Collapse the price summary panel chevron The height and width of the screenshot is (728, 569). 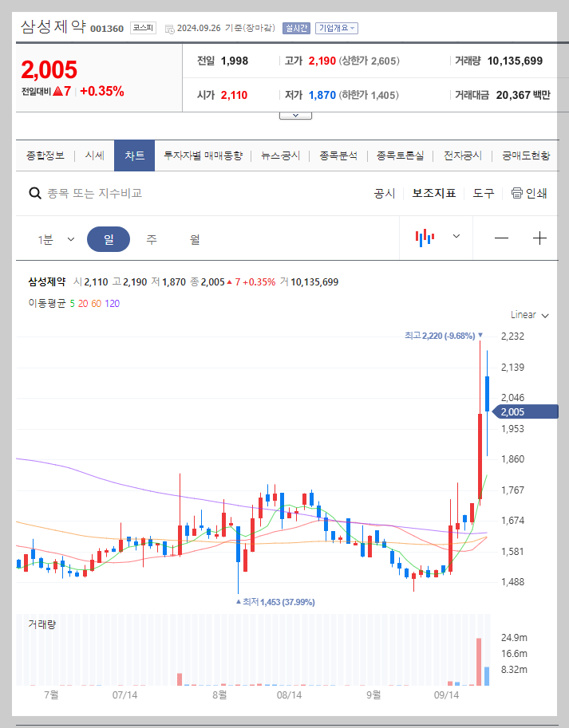[x=295, y=113]
